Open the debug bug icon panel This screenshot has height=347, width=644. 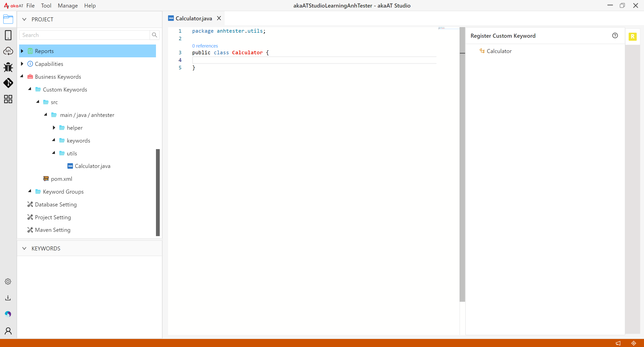[8, 67]
